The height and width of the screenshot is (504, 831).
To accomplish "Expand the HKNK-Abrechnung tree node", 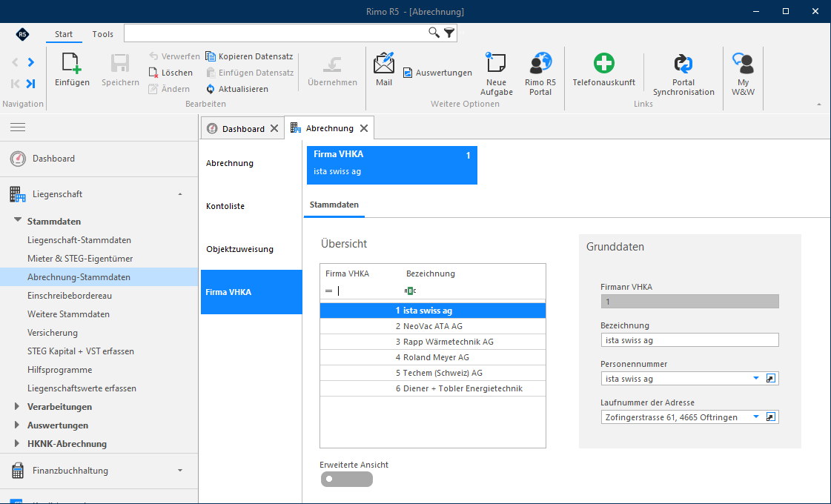I will coord(17,443).
